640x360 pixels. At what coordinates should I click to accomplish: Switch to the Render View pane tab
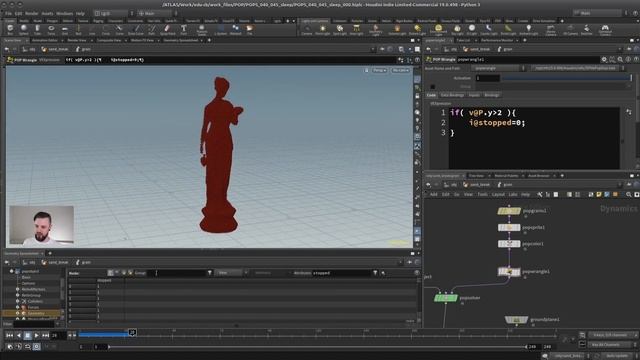tap(77, 40)
